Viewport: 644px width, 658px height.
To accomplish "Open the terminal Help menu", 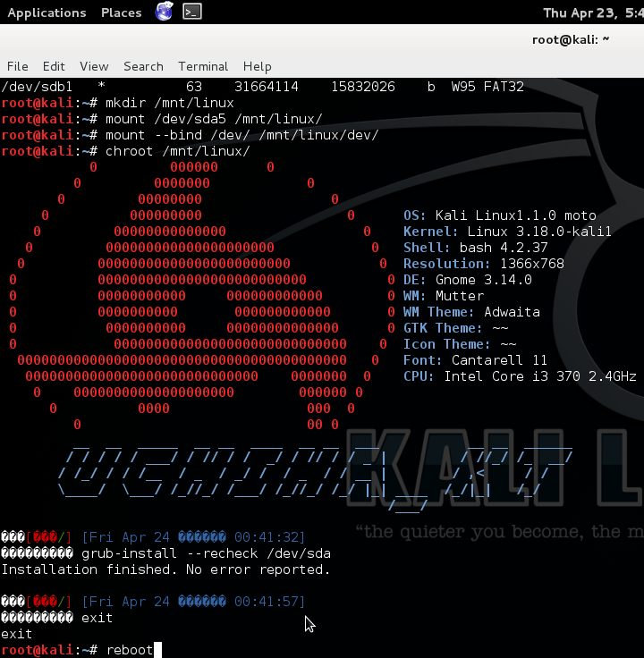I will pos(257,66).
